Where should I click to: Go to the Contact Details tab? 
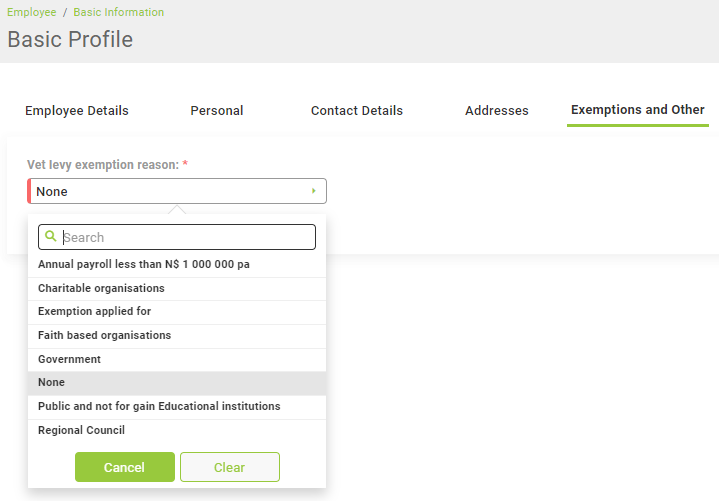tap(357, 111)
